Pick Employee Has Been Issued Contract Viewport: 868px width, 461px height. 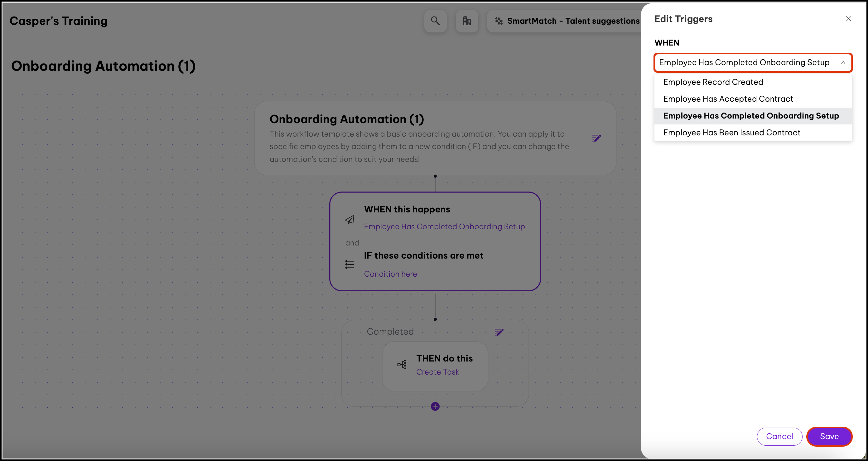(731, 133)
